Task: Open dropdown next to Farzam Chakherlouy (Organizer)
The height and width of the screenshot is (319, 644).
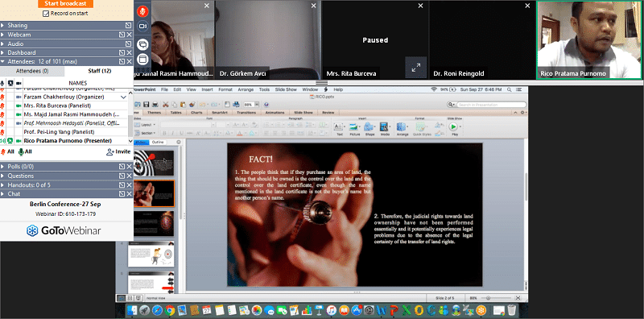Action: (123, 97)
